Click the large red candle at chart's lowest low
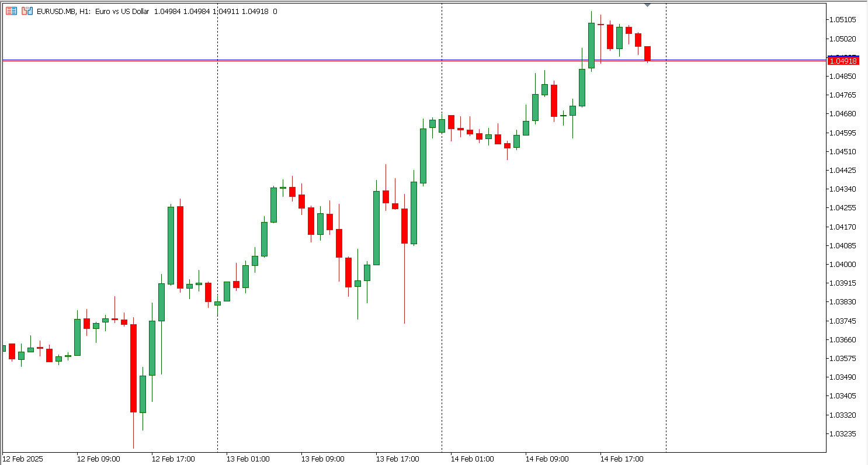The width and height of the screenshot is (868, 465). tap(133, 368)
